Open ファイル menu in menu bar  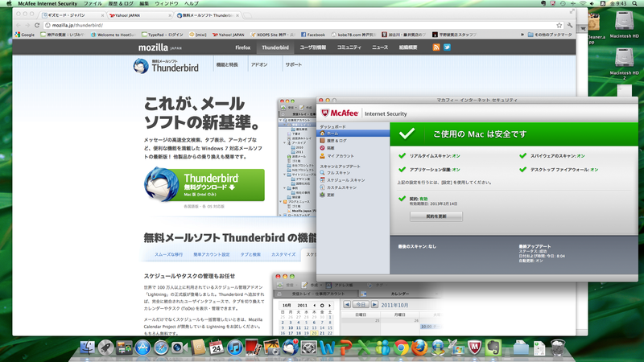(93, 3)
